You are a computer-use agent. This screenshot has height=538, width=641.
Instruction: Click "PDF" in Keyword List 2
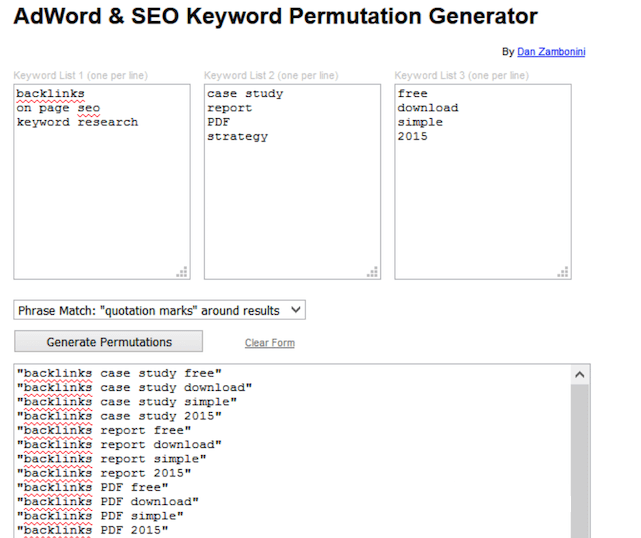pos(218,122)
